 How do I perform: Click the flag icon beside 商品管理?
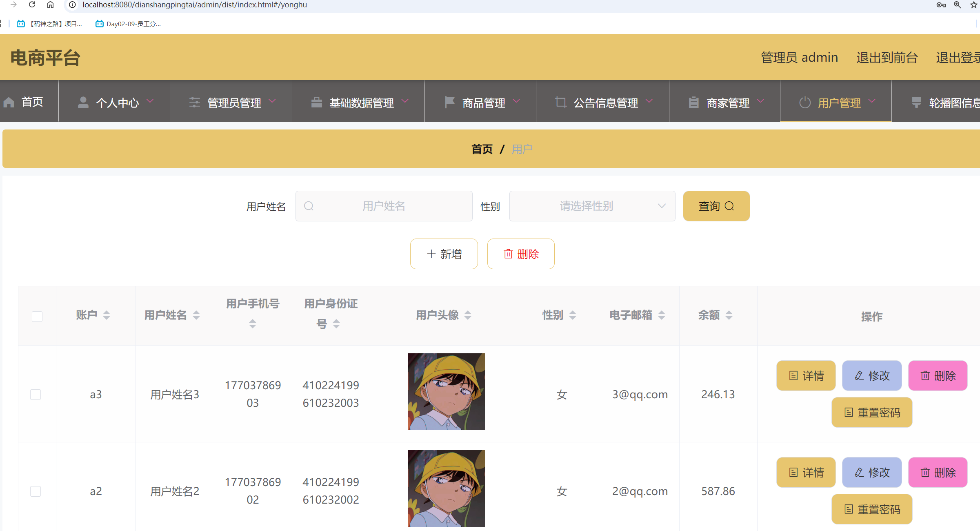click(x=449, y=102)
